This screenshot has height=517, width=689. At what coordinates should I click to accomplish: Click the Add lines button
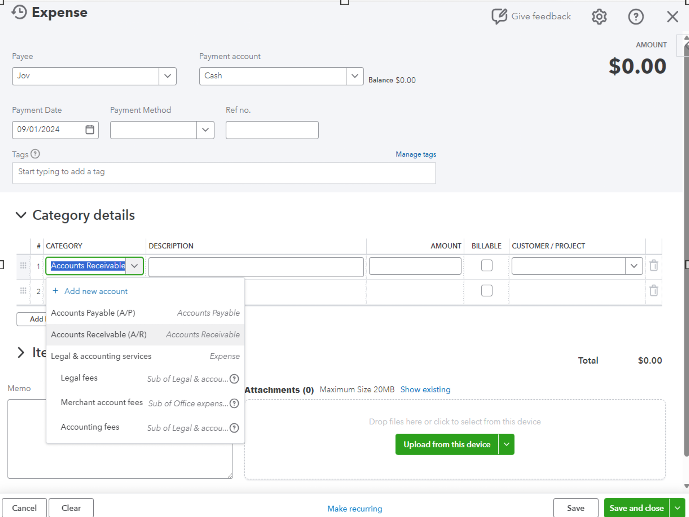click(x=31, y=319)
